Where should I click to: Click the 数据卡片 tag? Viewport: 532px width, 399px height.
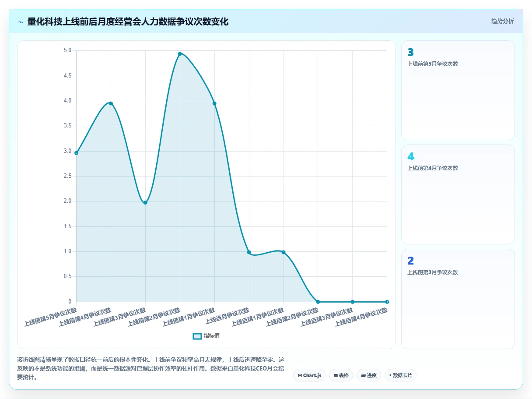coord(400,375)
